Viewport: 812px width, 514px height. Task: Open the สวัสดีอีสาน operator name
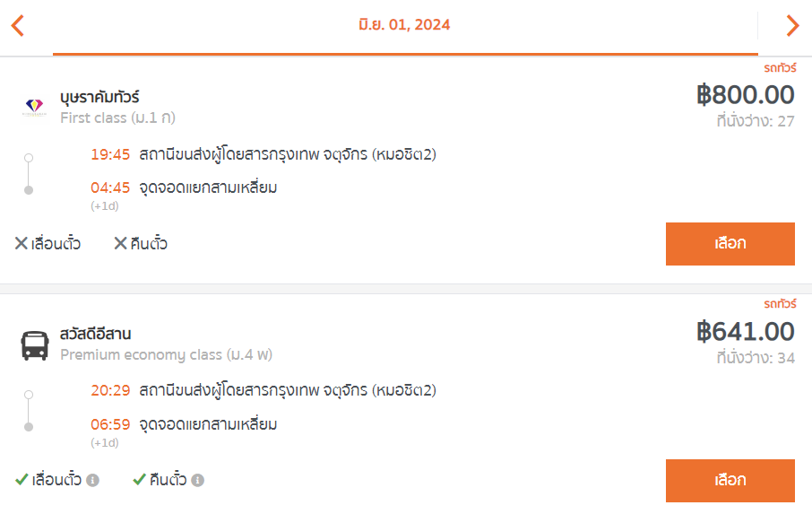point(95,334)
